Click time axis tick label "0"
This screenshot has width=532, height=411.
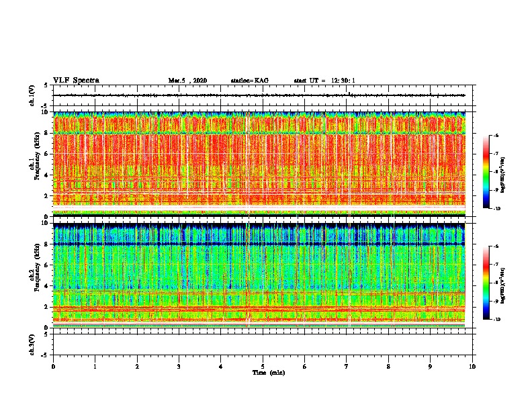(53, 367)
